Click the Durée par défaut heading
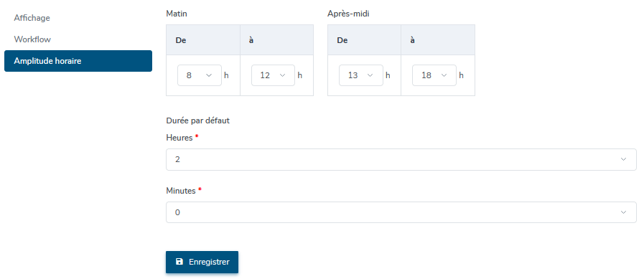This screenshot has height=279, width=644. click(198, 120)
